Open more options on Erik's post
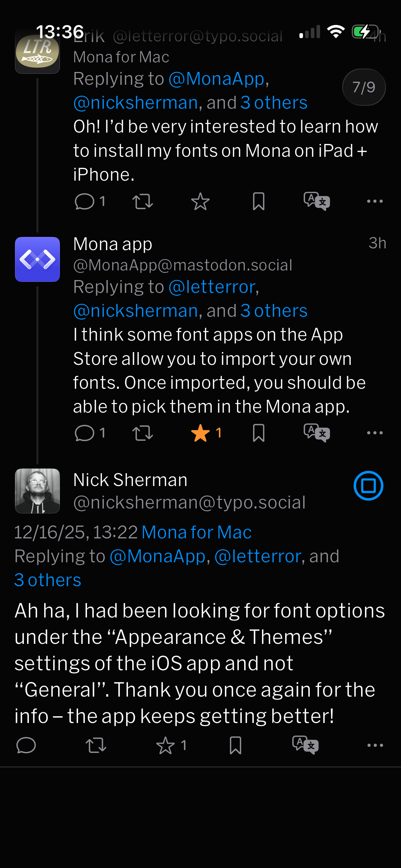This screenshot has height=868, width=401. [x=375, y=202]
